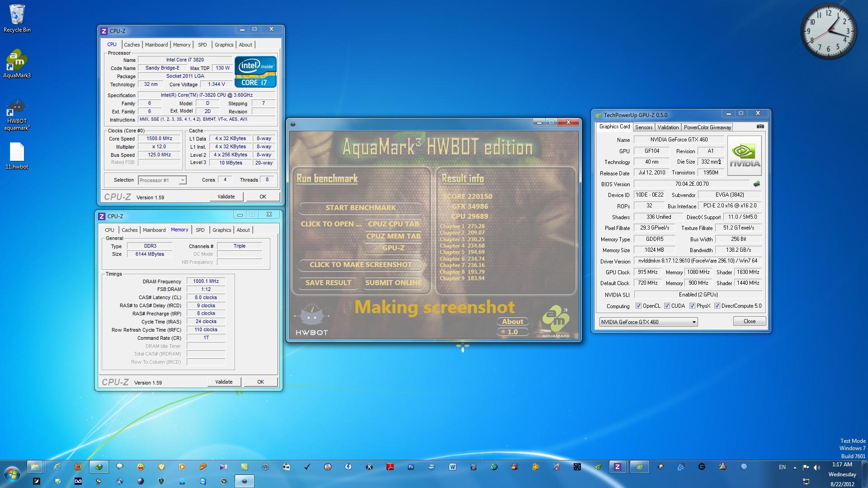
Task: Click the analog clock desktop gadget
Action: point(829,32)
